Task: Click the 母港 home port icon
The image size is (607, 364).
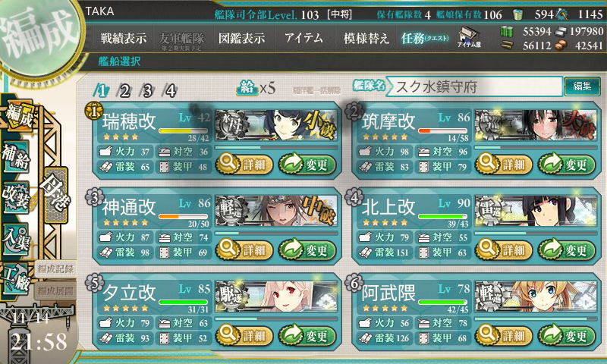Action: click(56, 195)
